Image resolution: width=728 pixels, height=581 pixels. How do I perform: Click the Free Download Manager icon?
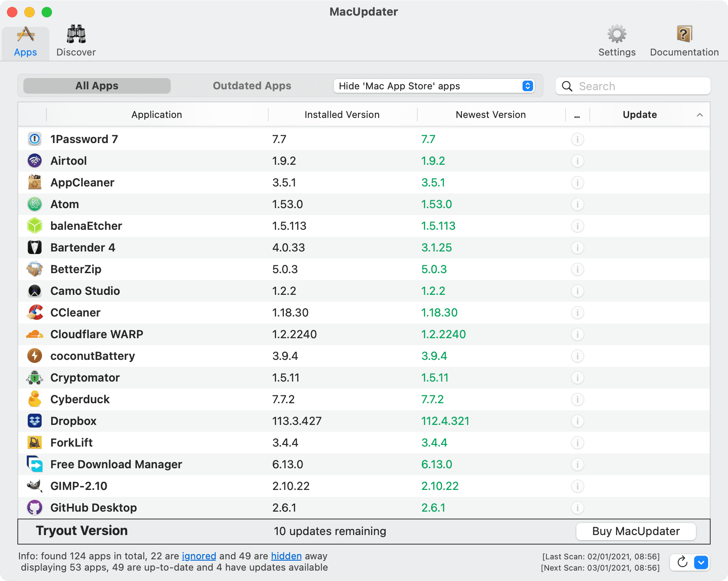click(x=35, y=464)
